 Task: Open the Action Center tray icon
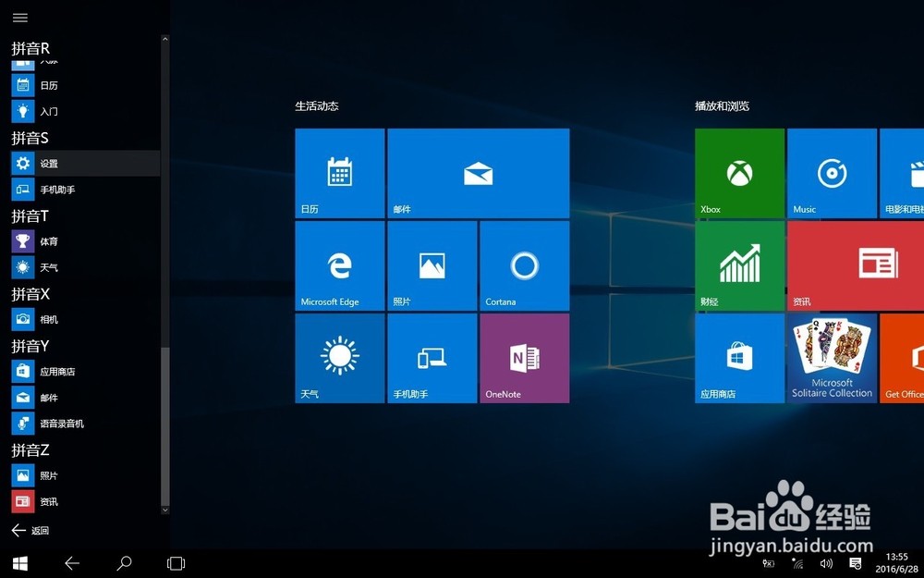856,564
